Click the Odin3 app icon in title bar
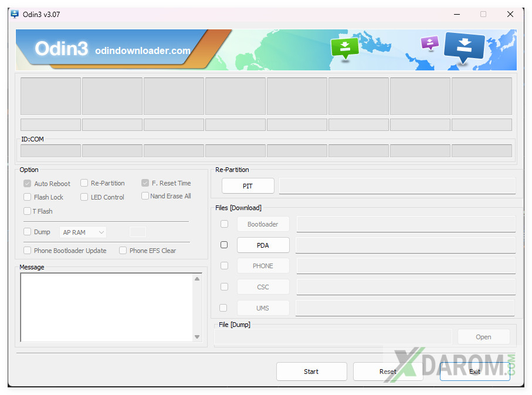 [x=15, y=14]
